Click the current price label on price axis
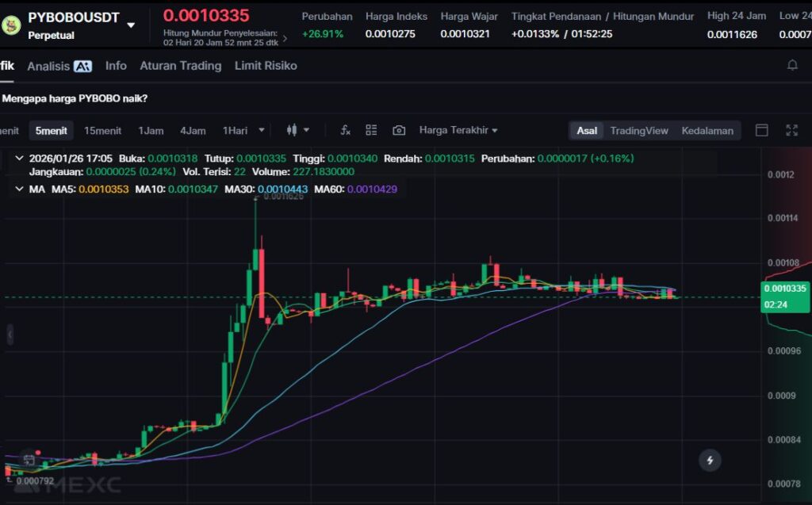 pos(783,289)
